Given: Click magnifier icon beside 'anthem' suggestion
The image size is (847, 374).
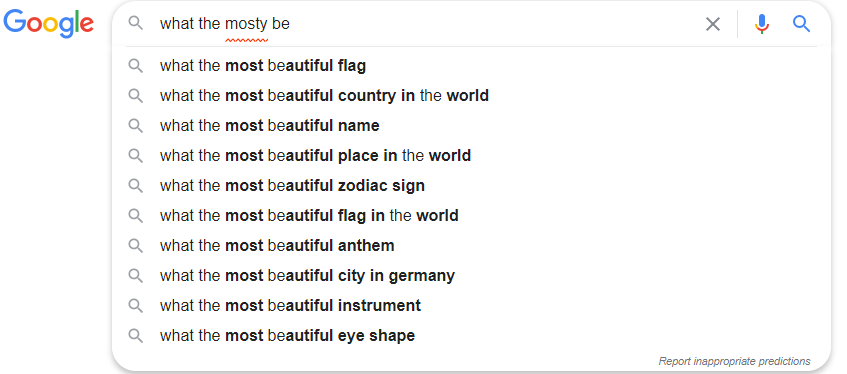Looking at the screenshot, I should pos(136,246).
